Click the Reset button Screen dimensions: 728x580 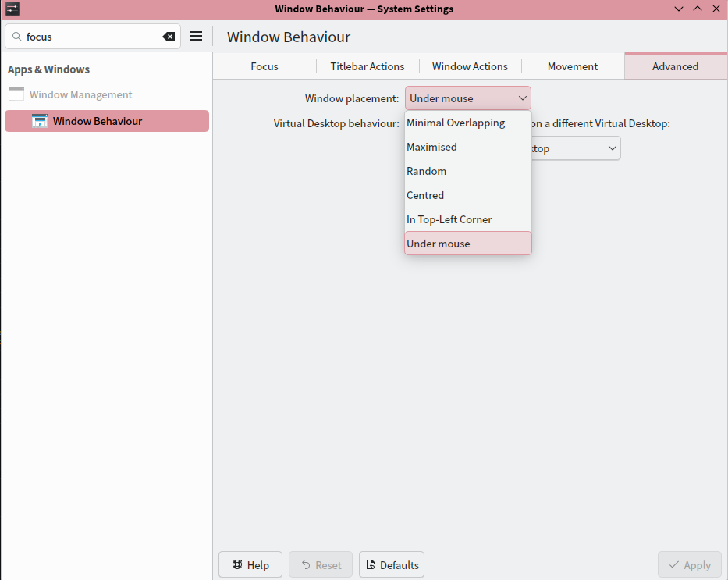(321, 564)
